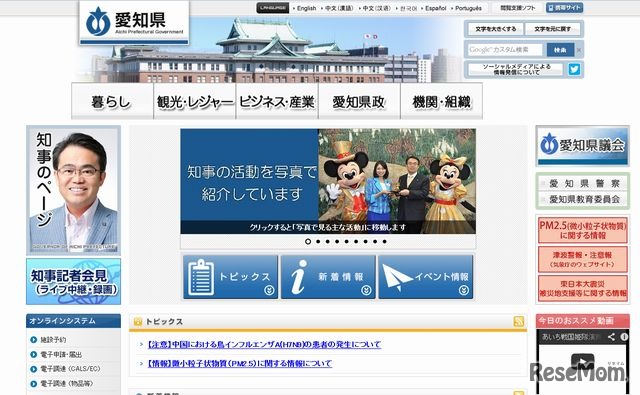Select the second carousel slide dot
This screenshot has width=640, height=395.
(x=318, y=242)
